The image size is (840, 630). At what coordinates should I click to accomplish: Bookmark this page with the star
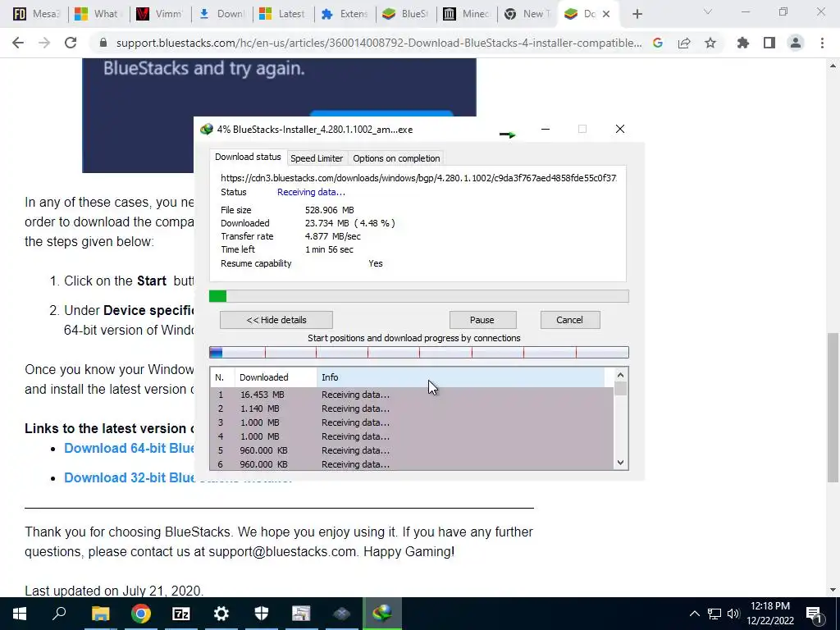pyautogui.click(x=710, y=43)
